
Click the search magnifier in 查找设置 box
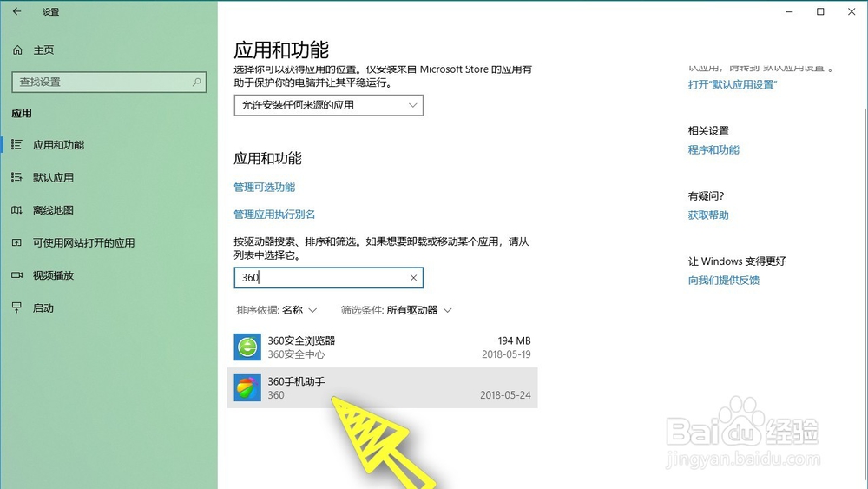pyautogui.click(x=196, y=82)
